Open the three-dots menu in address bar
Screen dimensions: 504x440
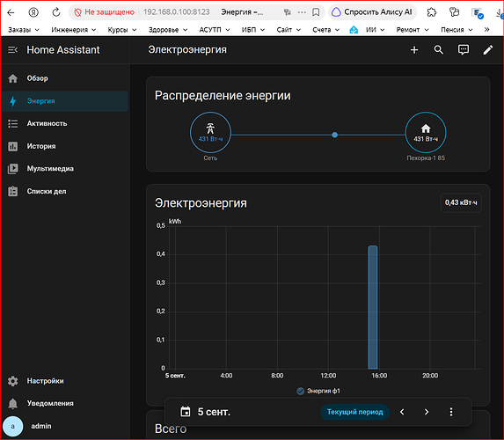302,12
